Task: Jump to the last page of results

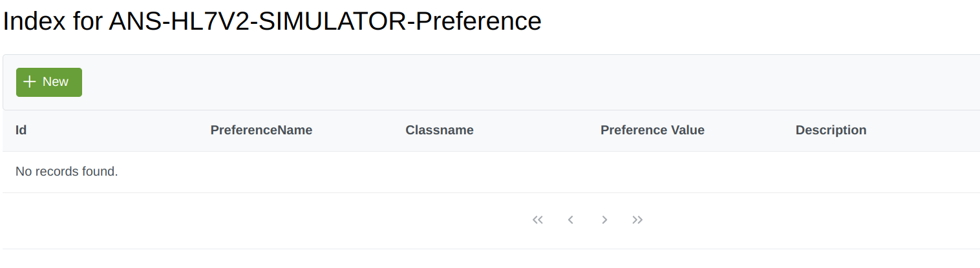Action: 637,220
